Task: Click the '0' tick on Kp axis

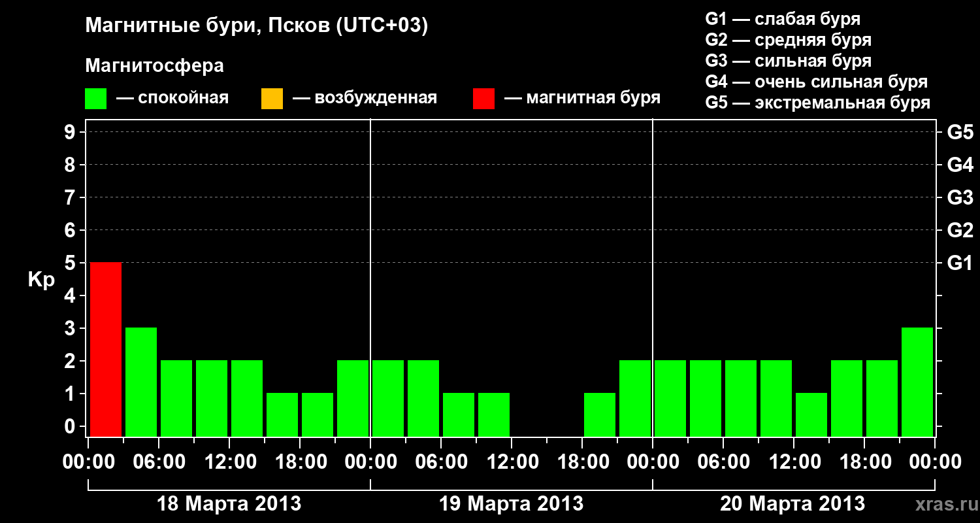Action: [71, 427]
